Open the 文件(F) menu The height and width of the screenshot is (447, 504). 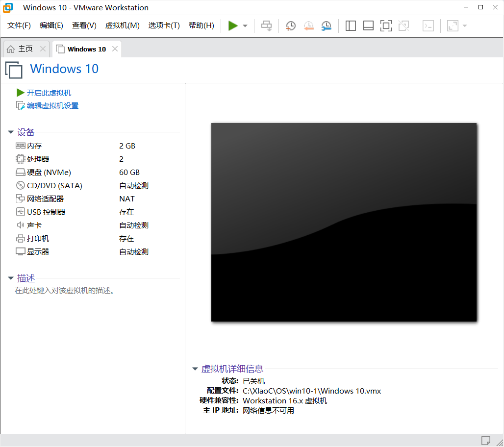(19, 25)
